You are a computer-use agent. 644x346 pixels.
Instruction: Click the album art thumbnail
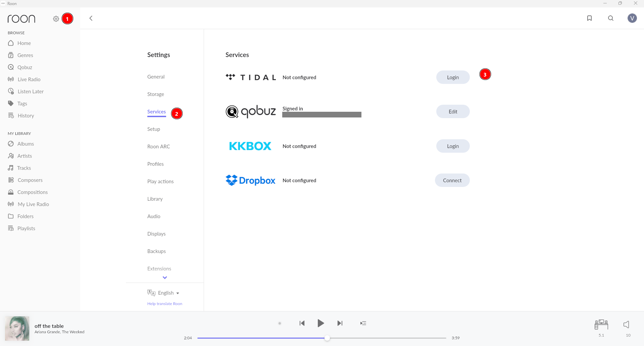point(17,329)
